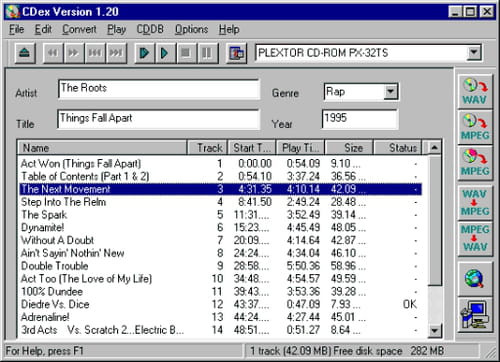This screenshot has width=500, height=362.
Task: Click the MPEG to WAV conversion icon
Action: coord(475,239)
